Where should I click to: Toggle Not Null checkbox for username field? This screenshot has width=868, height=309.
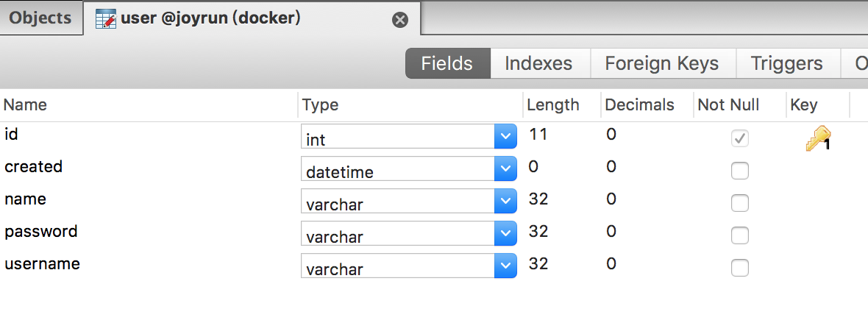pyautogui.click(x=740, y=268)
